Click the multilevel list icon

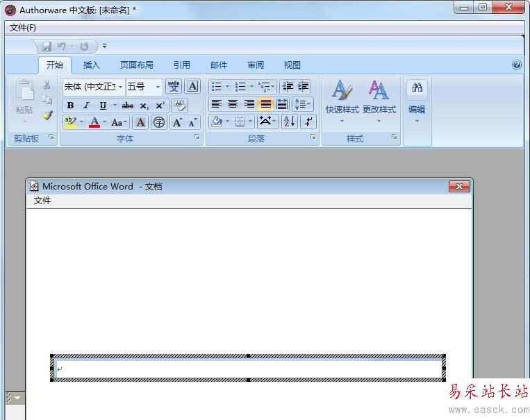click(x=265, y=87)
